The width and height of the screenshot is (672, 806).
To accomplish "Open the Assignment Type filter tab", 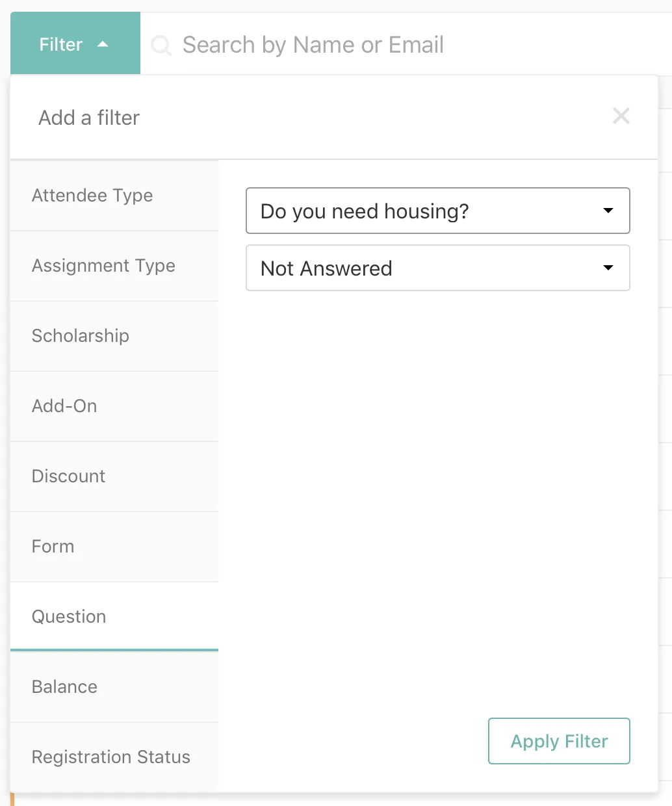I will (114, 266).
